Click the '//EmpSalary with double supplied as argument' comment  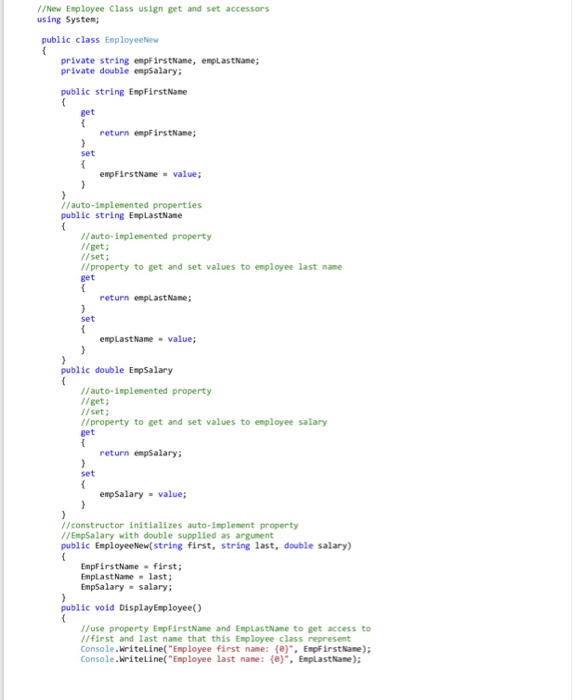[167, 536]
